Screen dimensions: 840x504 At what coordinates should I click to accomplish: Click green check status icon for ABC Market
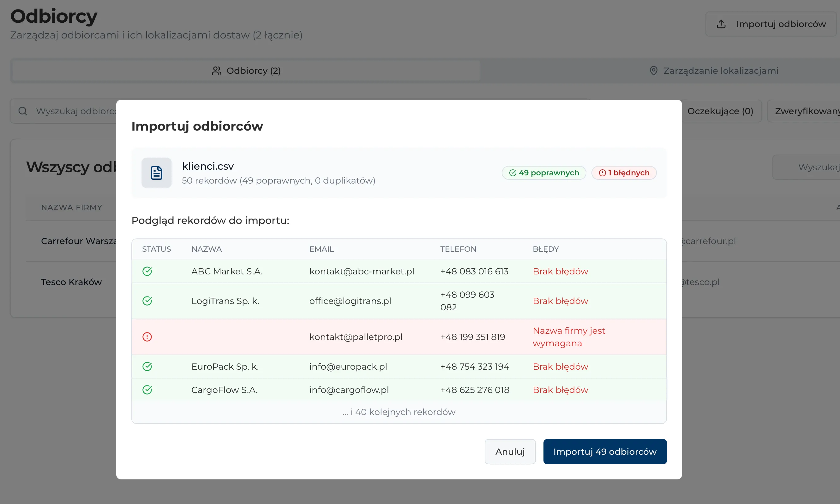[x=147, y=271]
